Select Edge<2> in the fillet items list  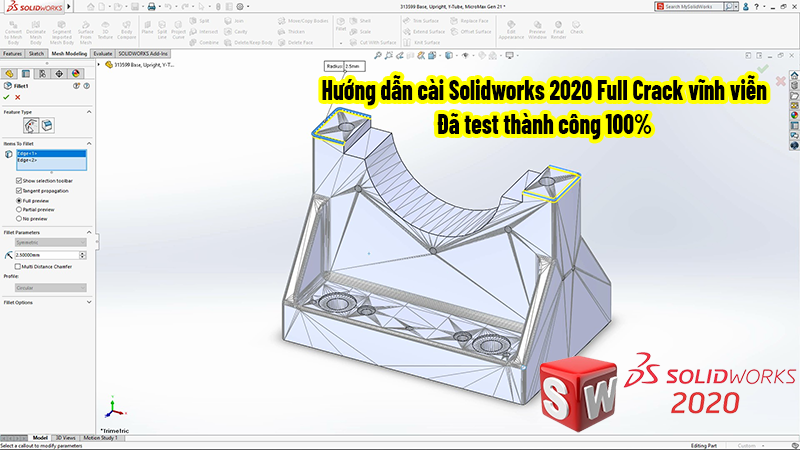pos(52,160)
